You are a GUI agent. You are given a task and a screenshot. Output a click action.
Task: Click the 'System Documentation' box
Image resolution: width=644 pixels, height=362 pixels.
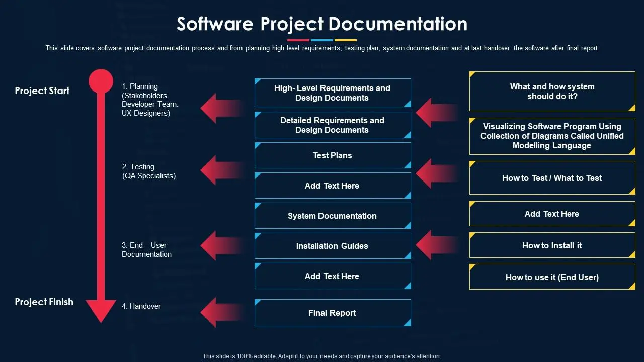tap(333, 216)
